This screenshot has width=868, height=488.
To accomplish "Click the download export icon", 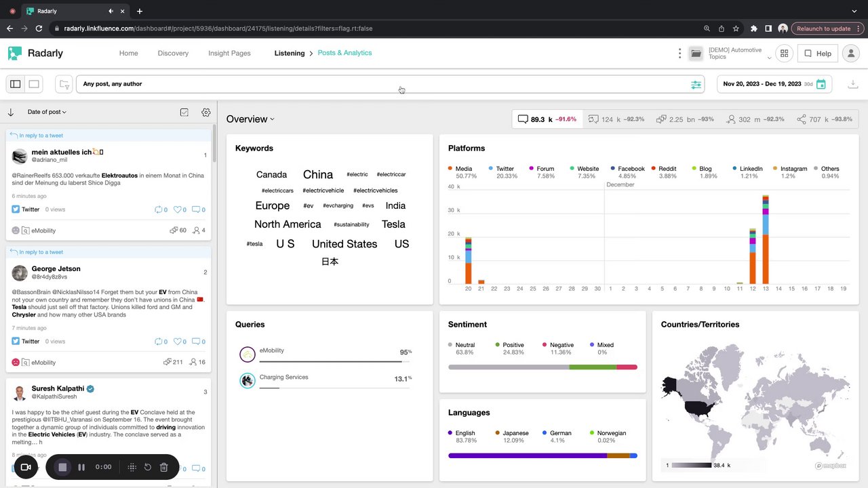I will tap(853, 84).
